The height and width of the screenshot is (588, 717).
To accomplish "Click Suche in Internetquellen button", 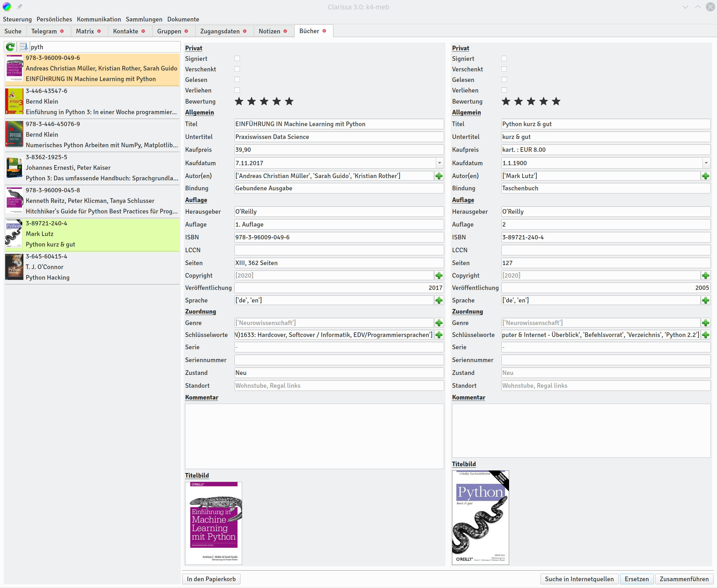I will 579,579.
